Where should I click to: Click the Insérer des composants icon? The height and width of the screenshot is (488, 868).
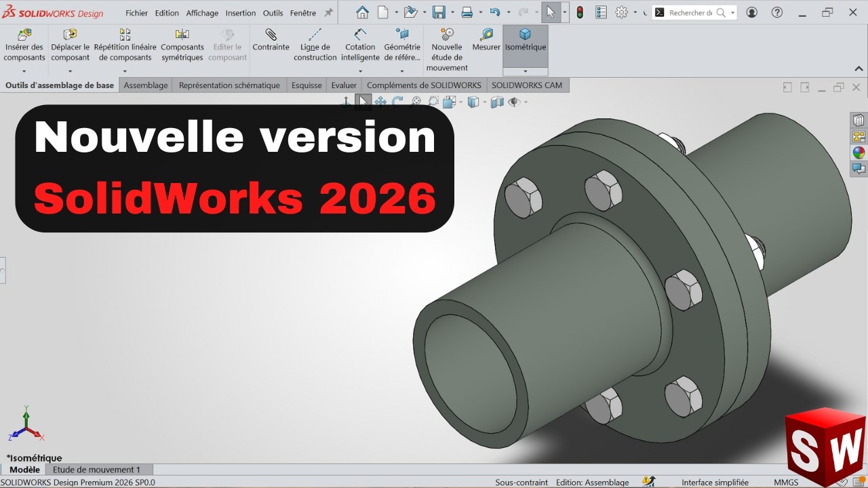click(24, 34)
